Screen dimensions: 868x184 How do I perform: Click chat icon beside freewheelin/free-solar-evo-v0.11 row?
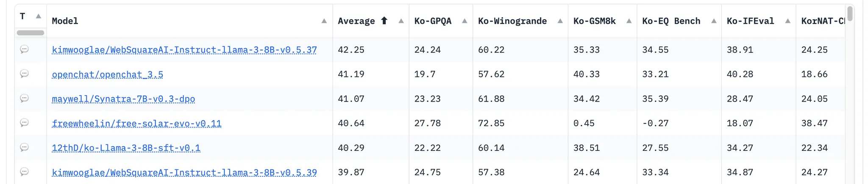[24, 123]
